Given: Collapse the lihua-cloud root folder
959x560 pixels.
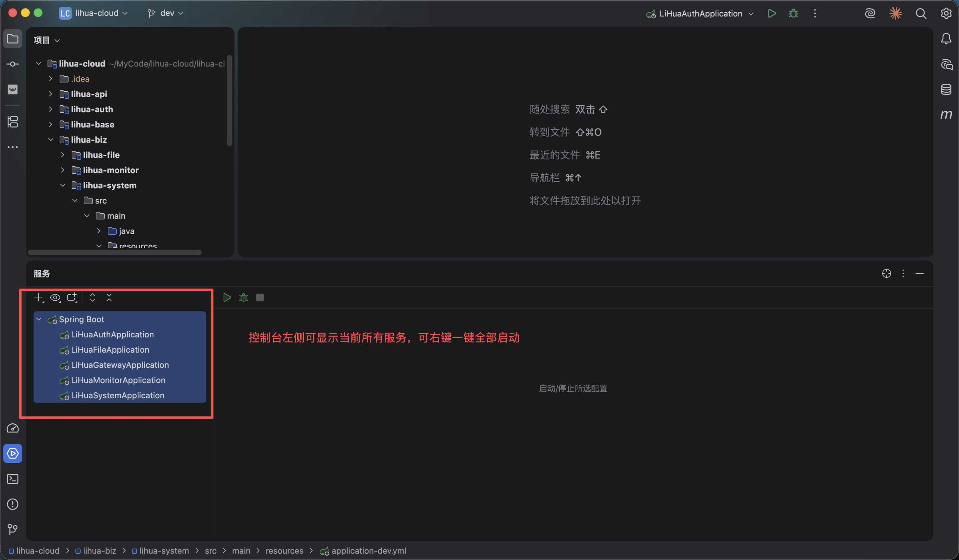Looking at the screenshot, I should pyautogui.click(x=39, y=63).
